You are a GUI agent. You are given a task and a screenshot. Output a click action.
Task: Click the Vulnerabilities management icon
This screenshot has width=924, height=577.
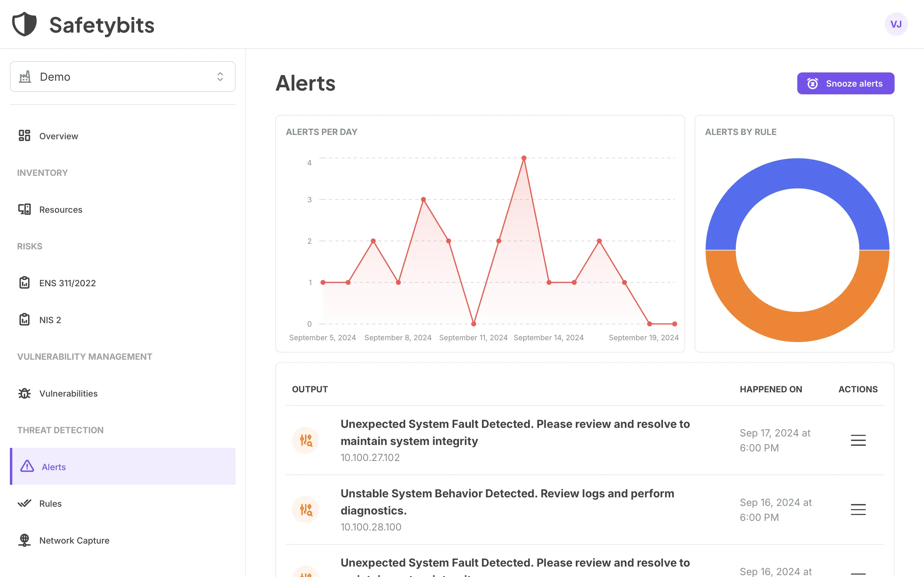tap(25, 393)
